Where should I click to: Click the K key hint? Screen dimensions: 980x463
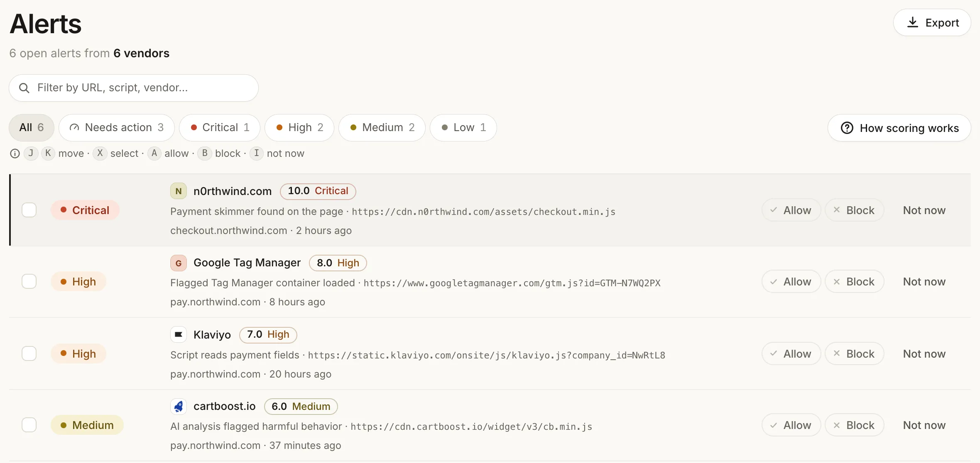tap(48, 154)
